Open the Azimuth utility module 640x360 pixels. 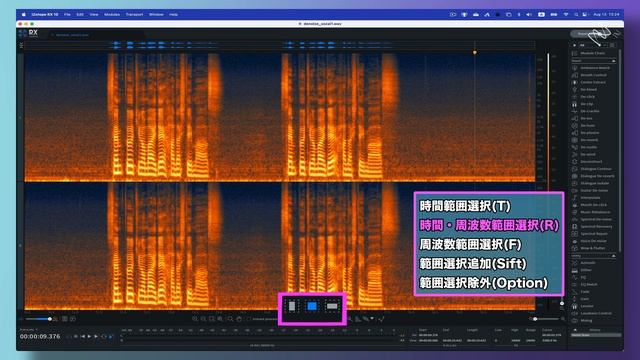click(587, 263)
